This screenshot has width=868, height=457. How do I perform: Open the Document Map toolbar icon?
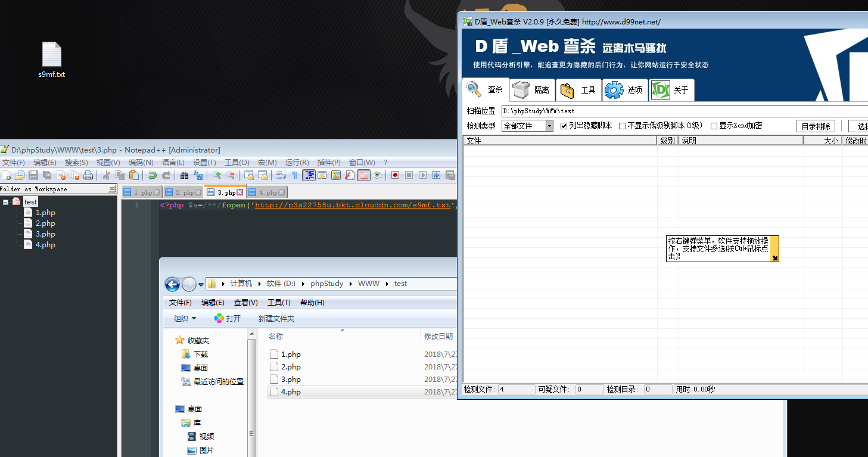point(336,175)
